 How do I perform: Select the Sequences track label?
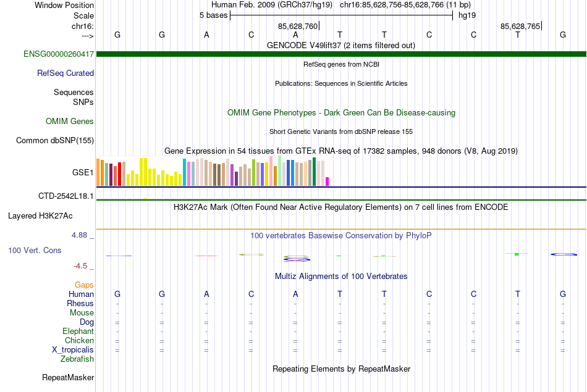pyautogui.click(x=74, y=93)
